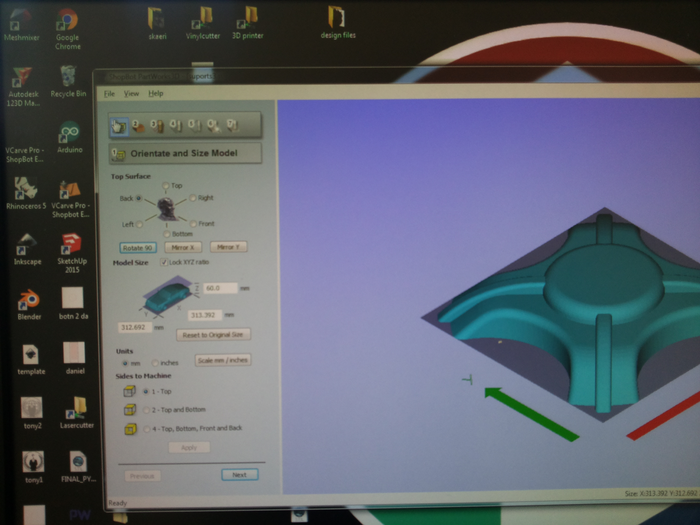Click the Rotate 90 button
The height and width of the screenshot is (525, 700).
[x=138, y=248]
